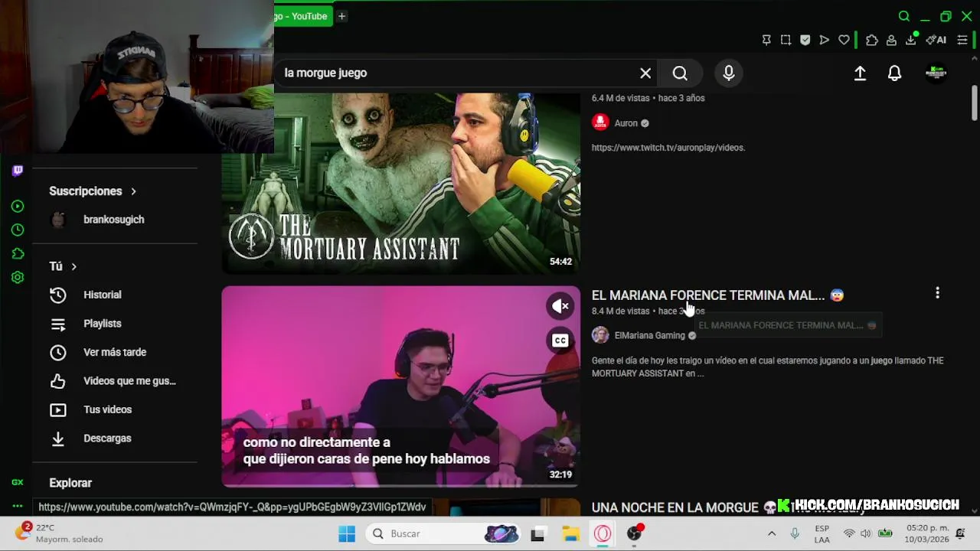Open three-dot menu for EL MARIANA FORENCE video
Screen dimensions: 980x551
coord(937,293)
